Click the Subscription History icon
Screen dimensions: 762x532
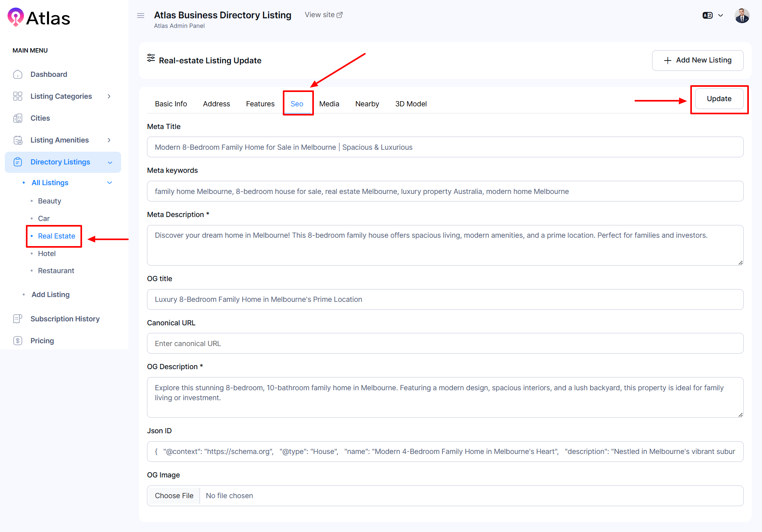(18, 319)
